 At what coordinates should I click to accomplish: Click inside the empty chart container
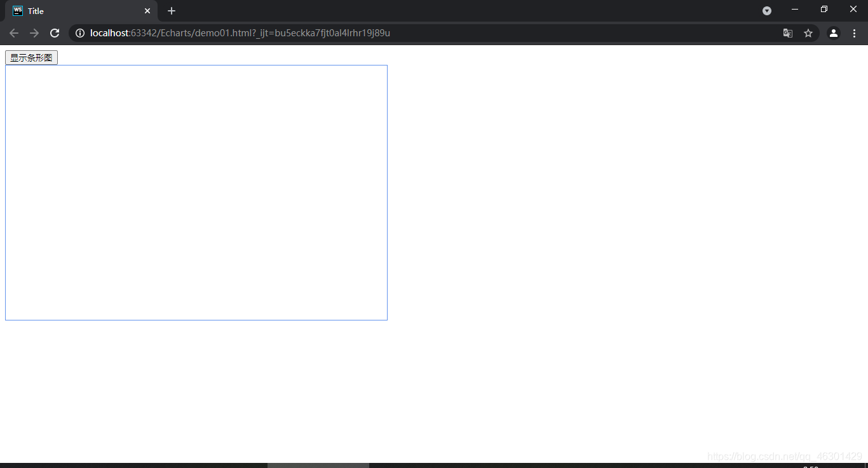[196, 193]
